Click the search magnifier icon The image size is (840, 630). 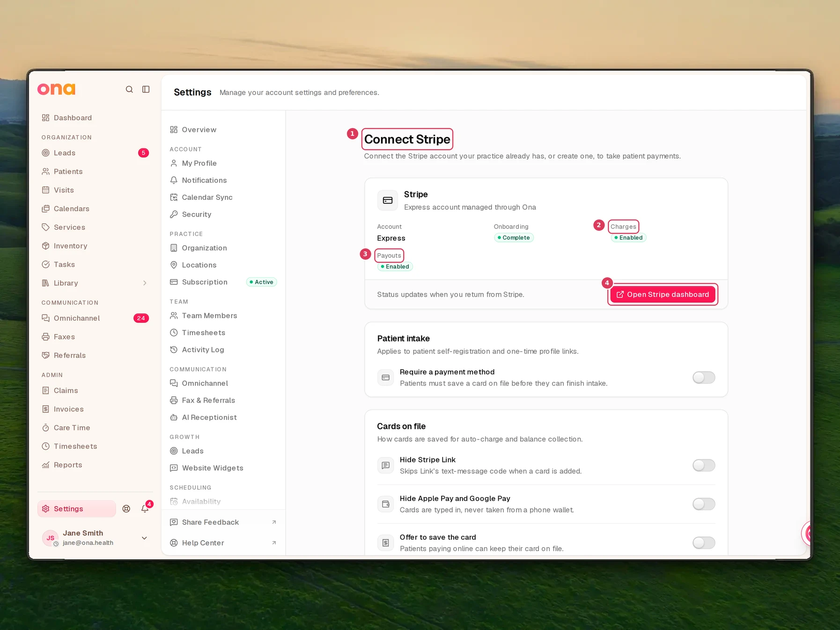click(x=129, y=89)
